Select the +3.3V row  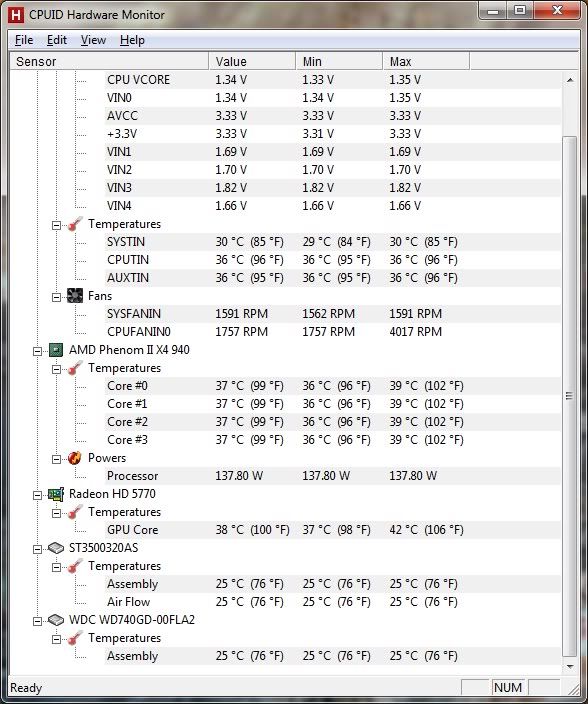(x=332, y=133)
